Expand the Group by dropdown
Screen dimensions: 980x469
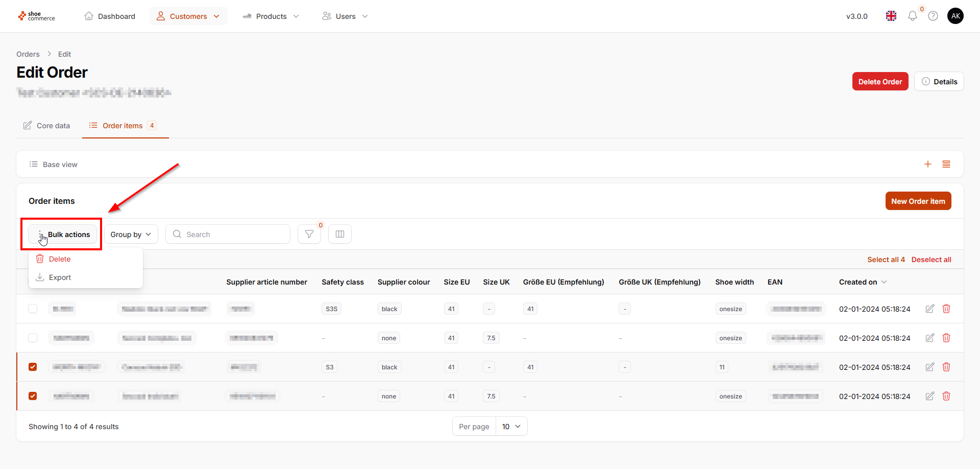point(131,235)
